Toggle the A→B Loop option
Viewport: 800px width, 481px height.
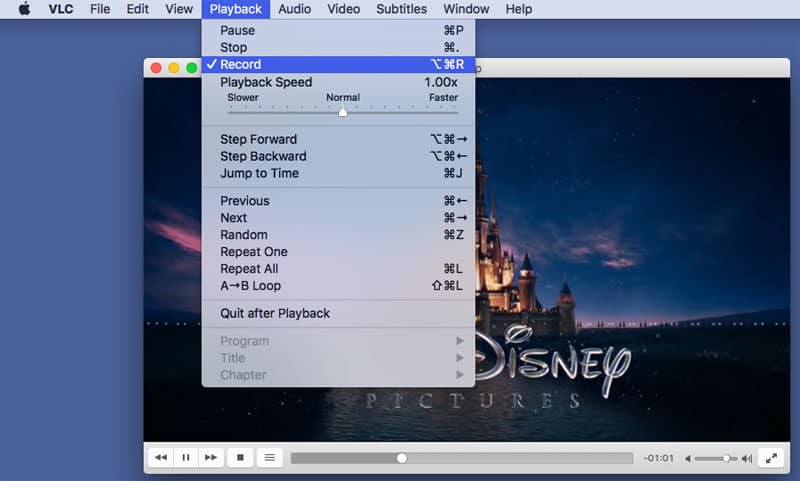point(338,286)
